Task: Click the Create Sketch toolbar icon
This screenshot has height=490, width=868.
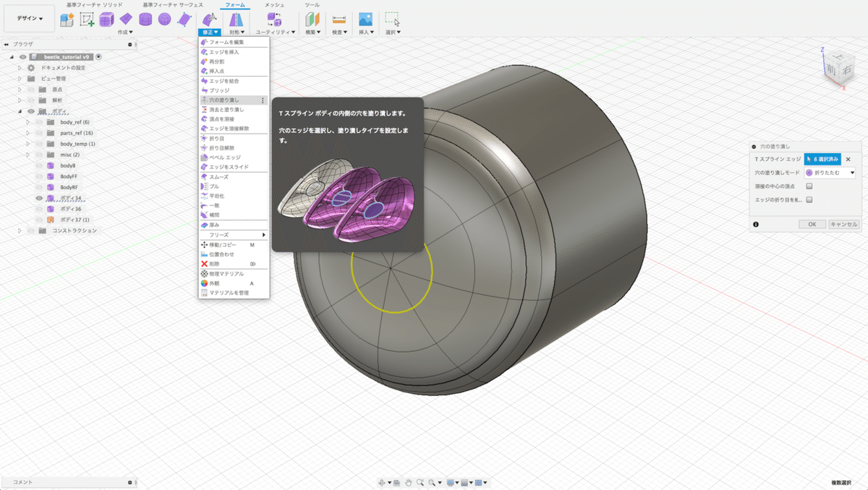Action: pos(87,20)
